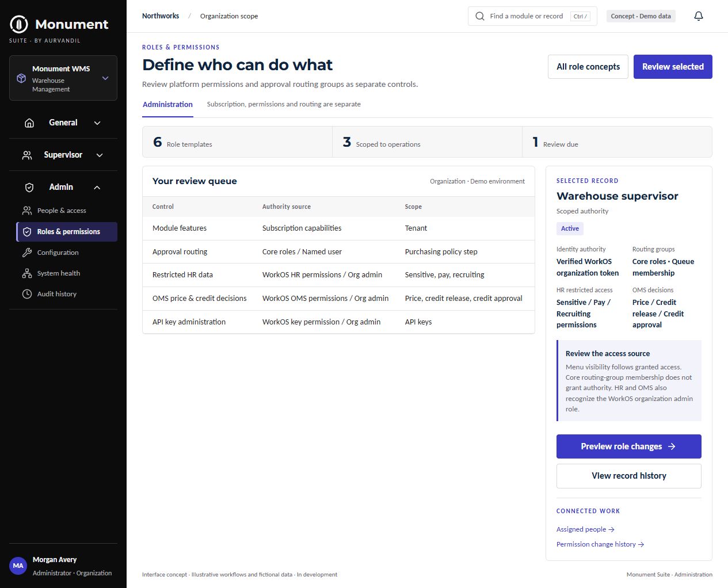The image size is (728, 588).
Task: Focus the Find a module or record field
Action: [x=532, y=16]
